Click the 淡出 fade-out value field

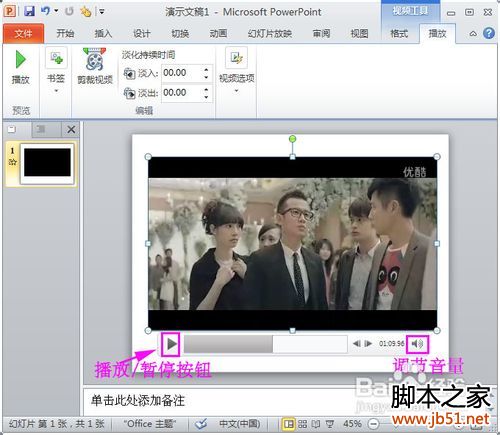pyautogui.click(x=182, y=92)
